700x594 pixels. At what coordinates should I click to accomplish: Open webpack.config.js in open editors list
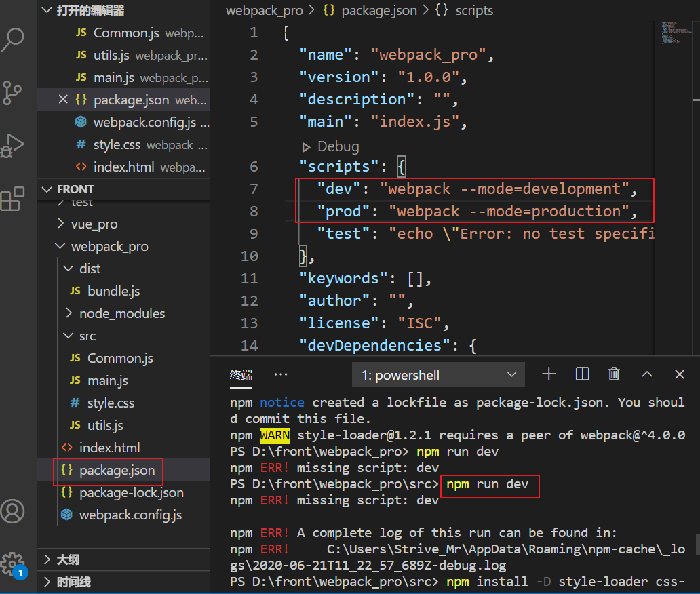[123, 122]
